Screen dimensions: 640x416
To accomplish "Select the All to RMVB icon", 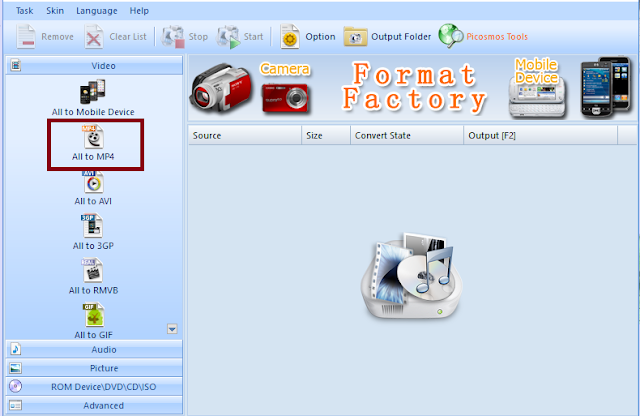I will point(93,270).
